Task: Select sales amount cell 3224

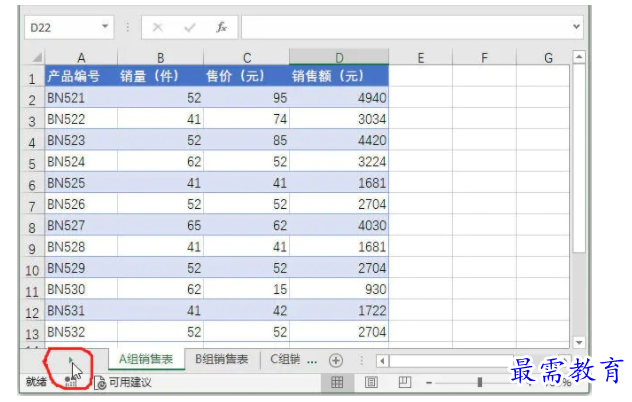Action: pos(339,162)
